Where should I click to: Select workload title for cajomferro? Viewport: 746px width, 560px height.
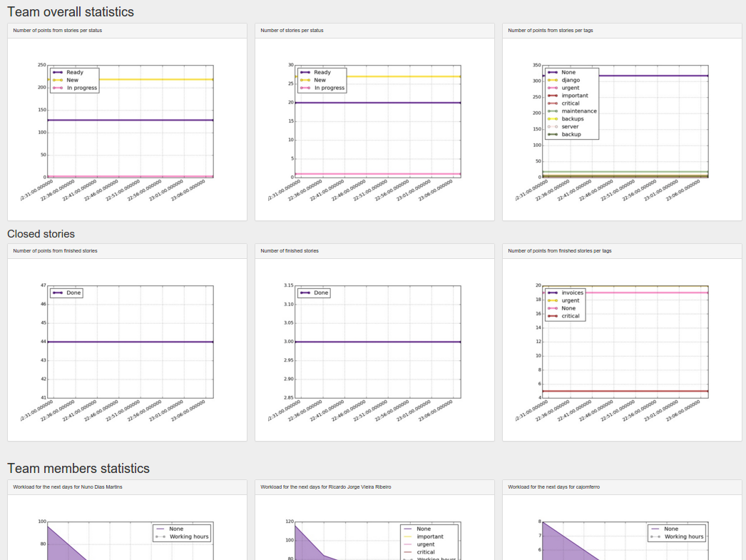(x=553, y=487)
